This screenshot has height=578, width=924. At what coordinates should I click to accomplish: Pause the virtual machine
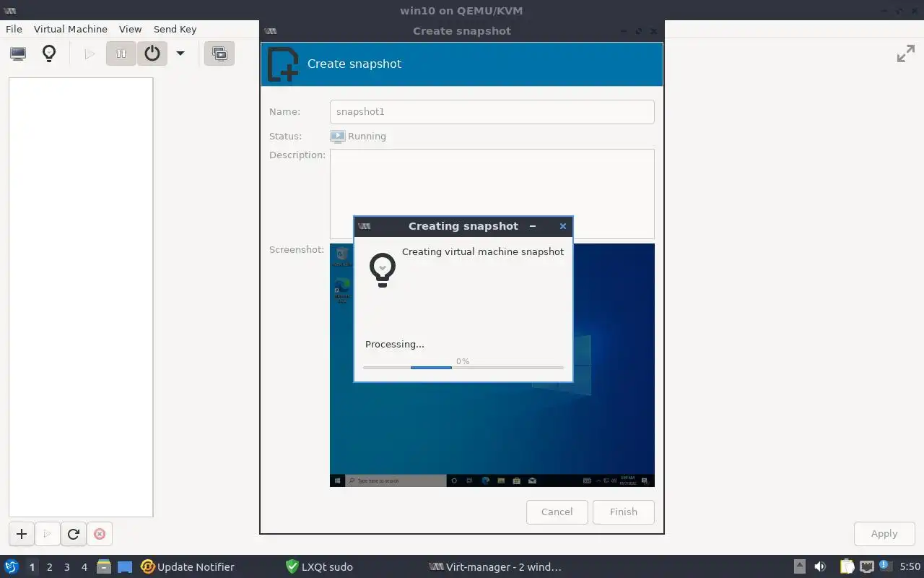(121, 53)
